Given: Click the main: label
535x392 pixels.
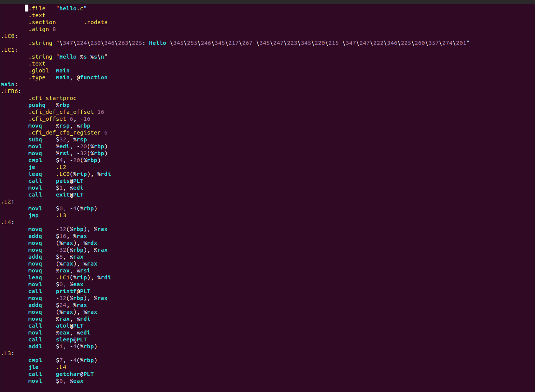Looking at the screenshot, I should 9,84.
